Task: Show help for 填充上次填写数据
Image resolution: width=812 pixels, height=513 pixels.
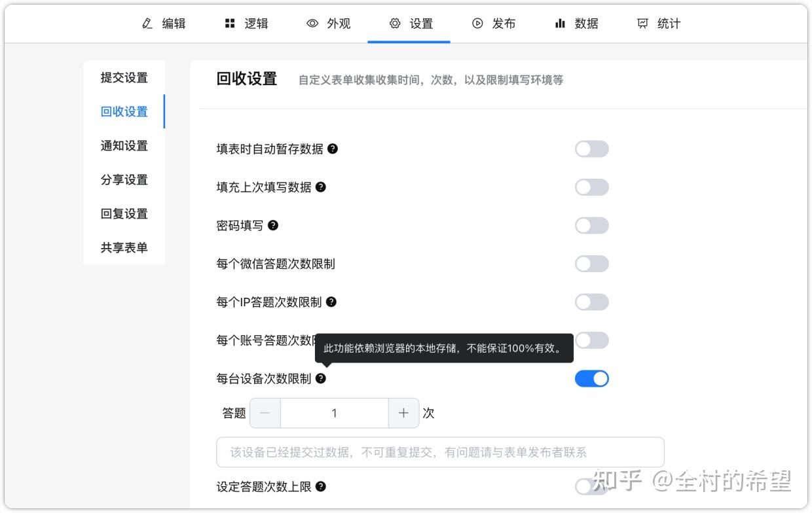Action: click(321, 186)
